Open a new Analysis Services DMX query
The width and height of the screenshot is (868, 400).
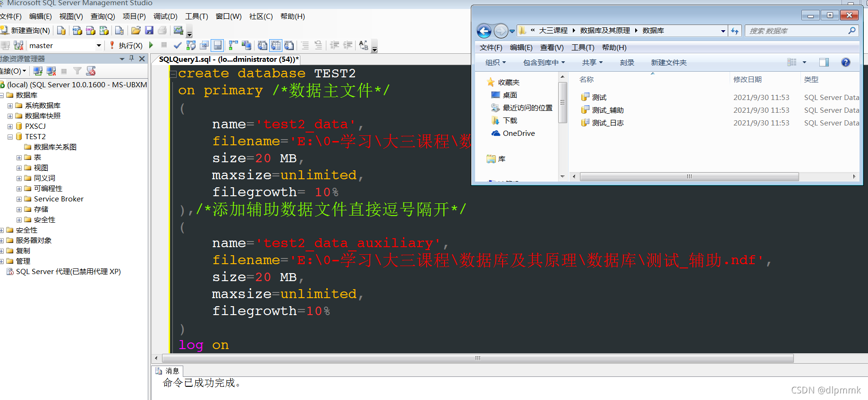click(x=91, y=31)
